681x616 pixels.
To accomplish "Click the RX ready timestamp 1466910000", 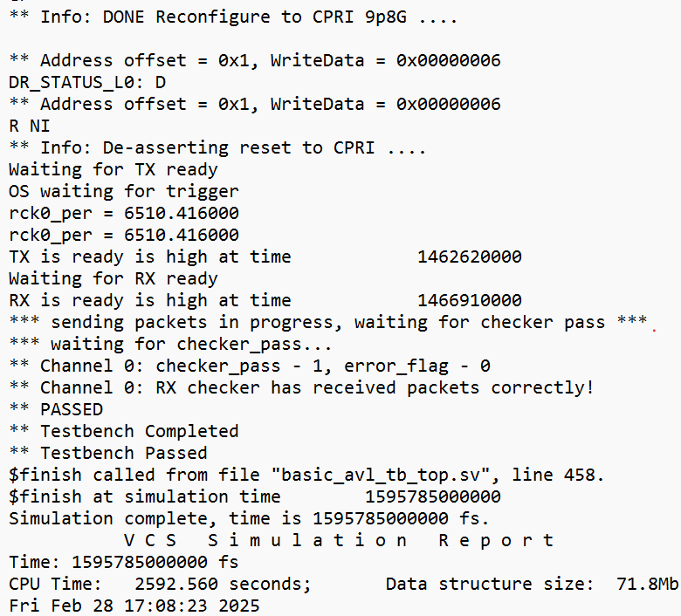I will tap(469, 300).
